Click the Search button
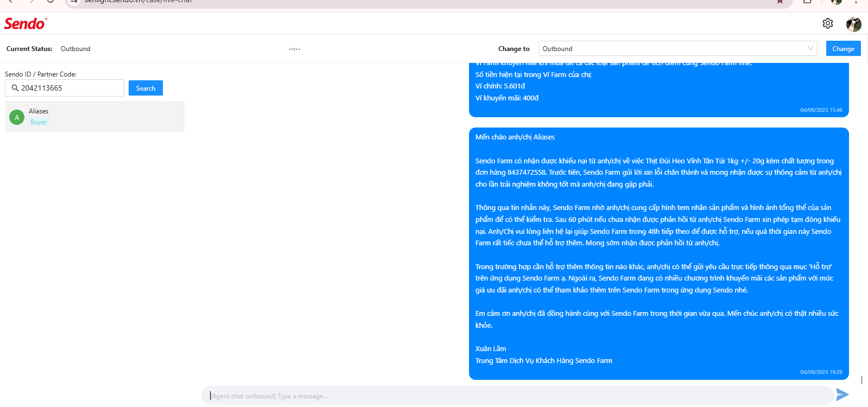The image size is (868, 407). point(145,88)
